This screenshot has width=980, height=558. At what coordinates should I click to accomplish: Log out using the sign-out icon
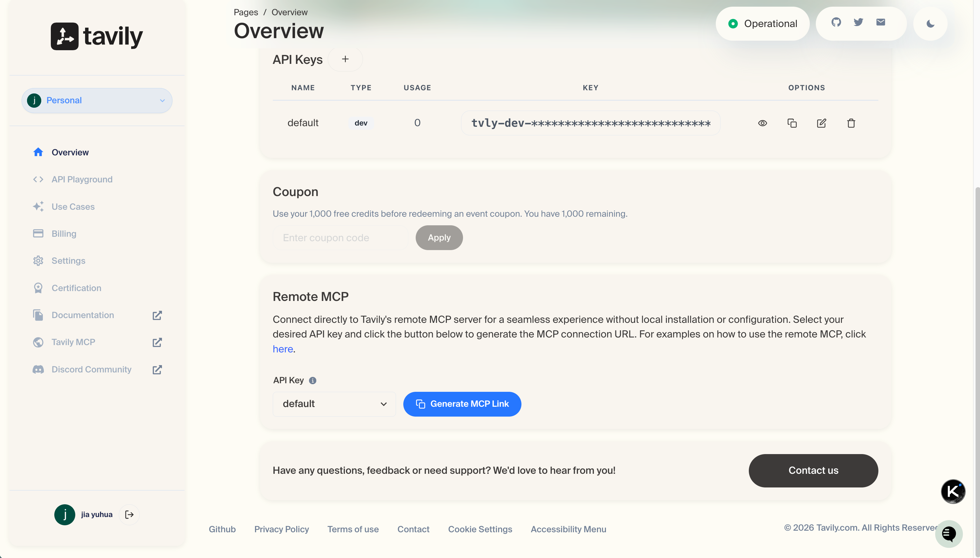click(x=130, y=514)
